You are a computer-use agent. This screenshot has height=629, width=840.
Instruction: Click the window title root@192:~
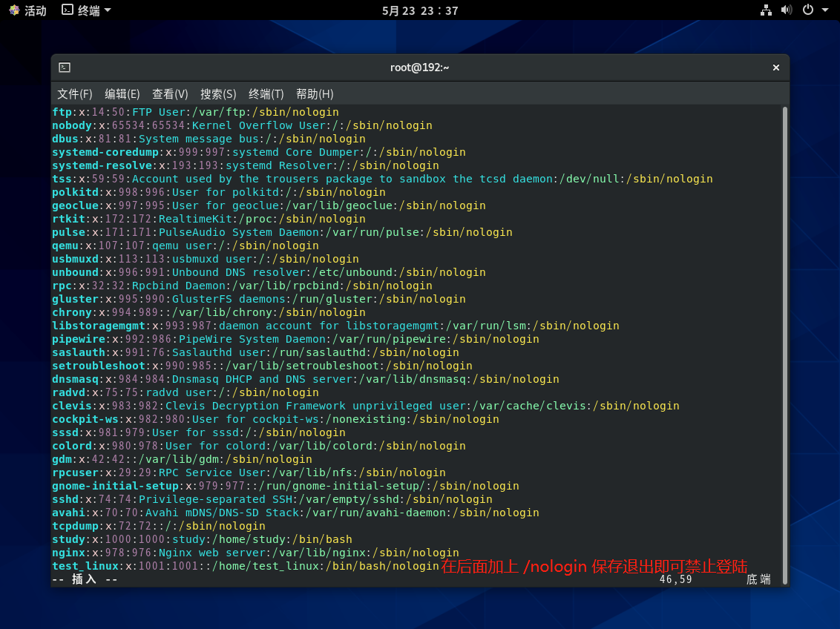[x=420, y=67]
